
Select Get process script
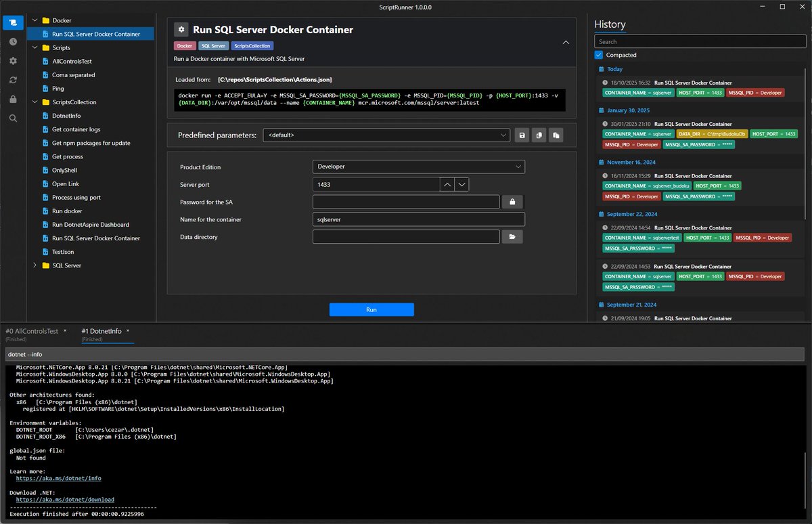68,156
